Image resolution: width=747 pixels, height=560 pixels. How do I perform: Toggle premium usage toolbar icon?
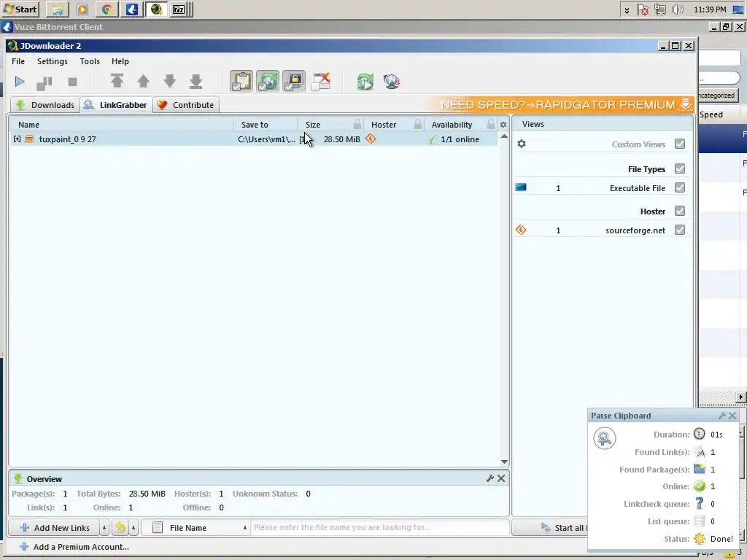click(294, 82)
